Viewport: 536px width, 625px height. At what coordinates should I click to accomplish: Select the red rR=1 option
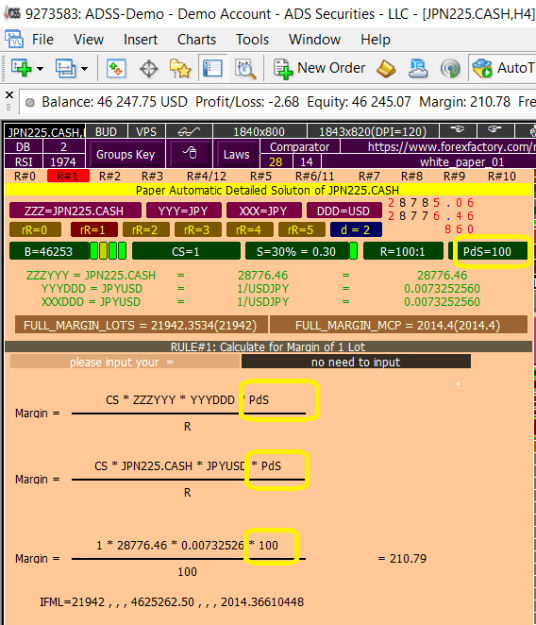pos(94,230)
